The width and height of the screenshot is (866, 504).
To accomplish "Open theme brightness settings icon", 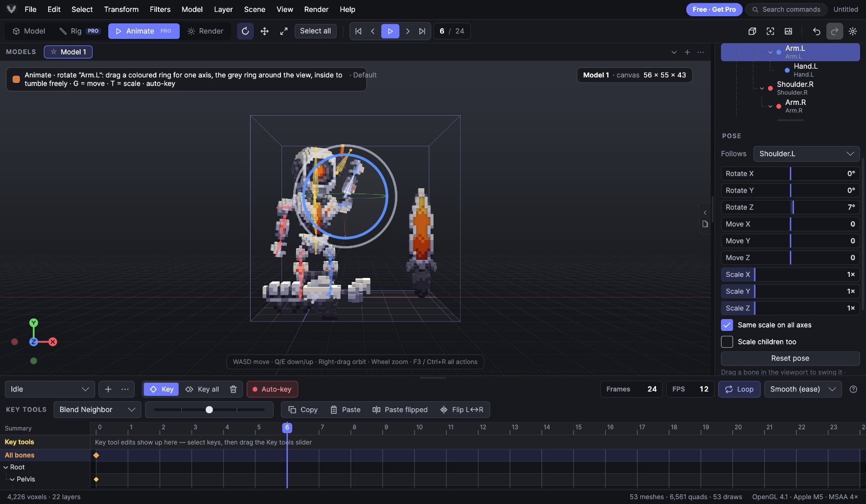I will 853,31.
